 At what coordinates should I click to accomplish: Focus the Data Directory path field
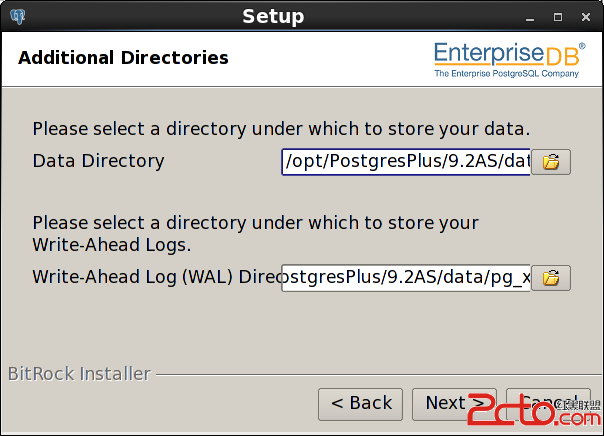(406, 162)
